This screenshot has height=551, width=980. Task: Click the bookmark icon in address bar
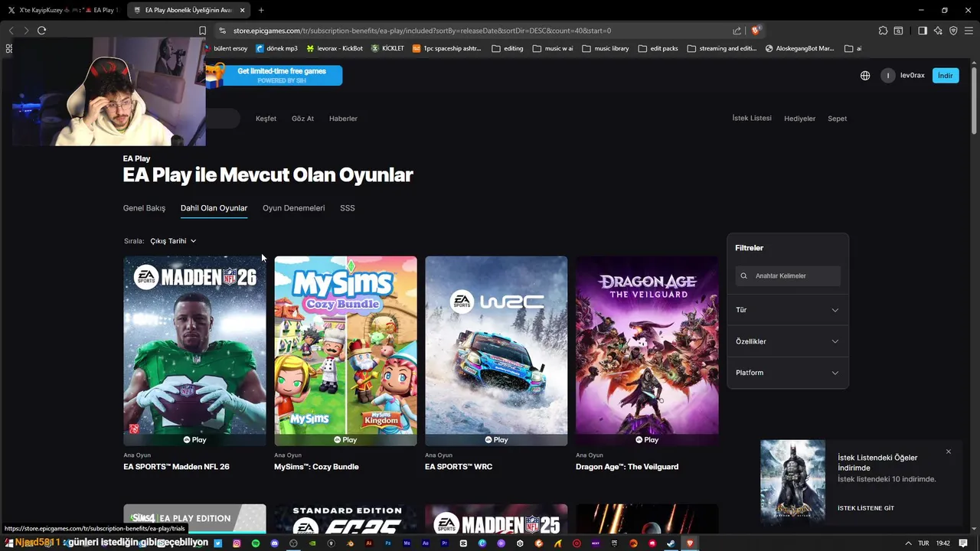pos(202,31)
